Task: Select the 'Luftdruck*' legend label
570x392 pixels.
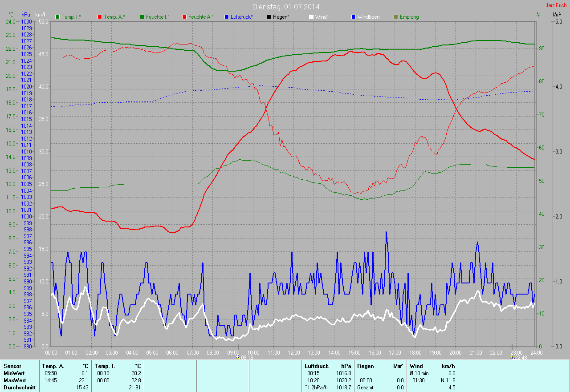Action: pos(242,17)
